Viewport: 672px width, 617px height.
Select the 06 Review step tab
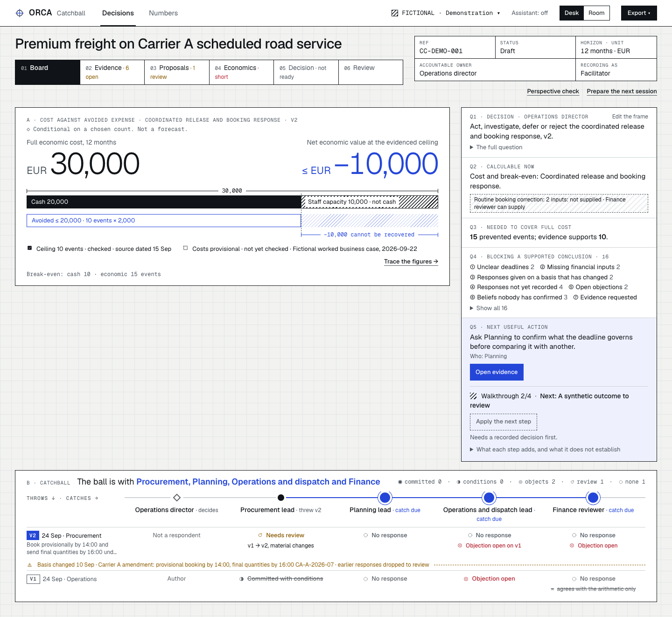click(371, 72)
